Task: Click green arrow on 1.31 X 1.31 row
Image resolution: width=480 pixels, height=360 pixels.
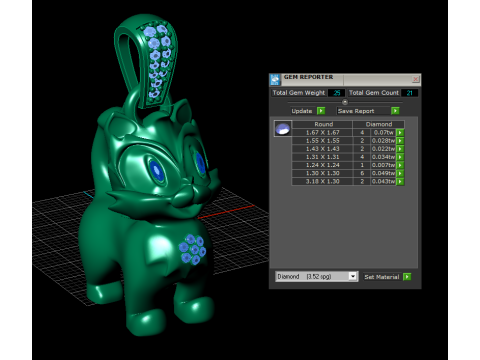Action: (x=400, y=157)
